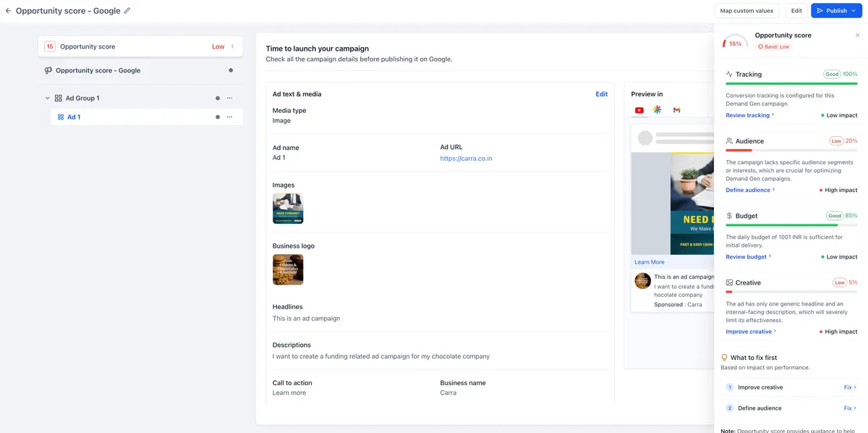The image size is (868, 433).
Task: Click Edit link in Ad text & media
Action: (601, 94)
